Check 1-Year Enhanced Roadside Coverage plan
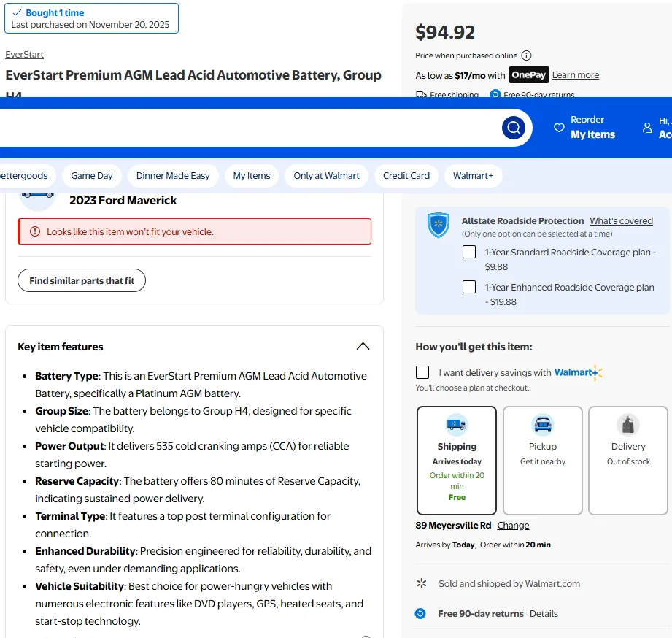Viewport: 672px width, 638px height. coord(469,287)
